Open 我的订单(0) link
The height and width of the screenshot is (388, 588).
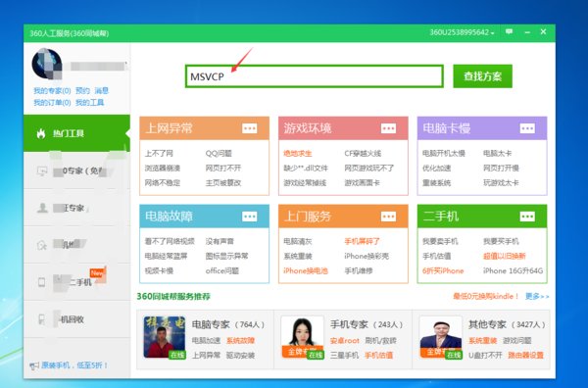[52, 102]
